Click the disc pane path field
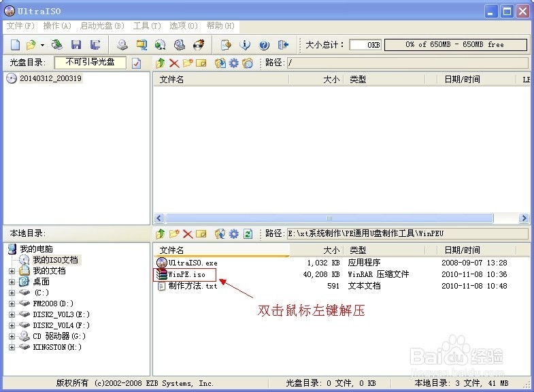Image resolution: width=534 pixels, height=392 pixels. point(407,63)
